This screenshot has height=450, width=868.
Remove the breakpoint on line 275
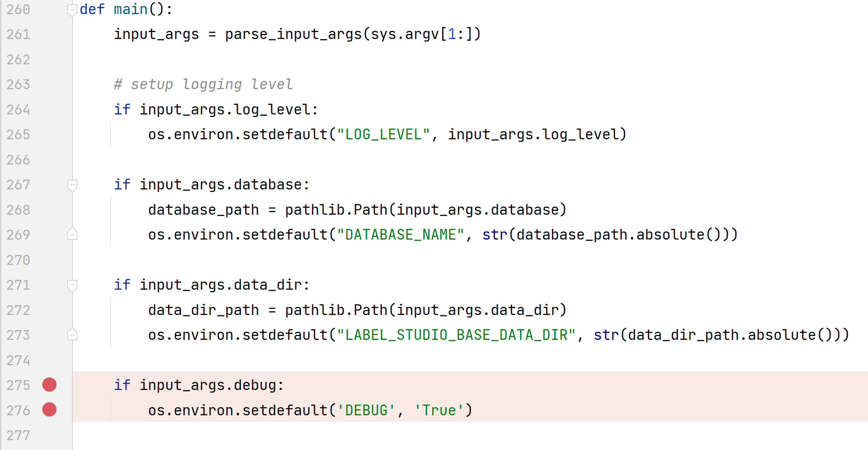click(x=49, y=384)
